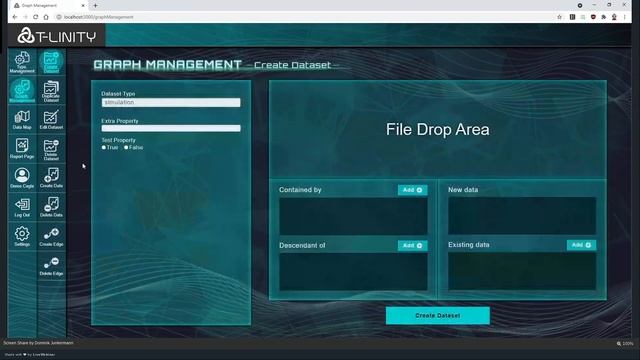Select the Delete Edge icon

[51, 266]
